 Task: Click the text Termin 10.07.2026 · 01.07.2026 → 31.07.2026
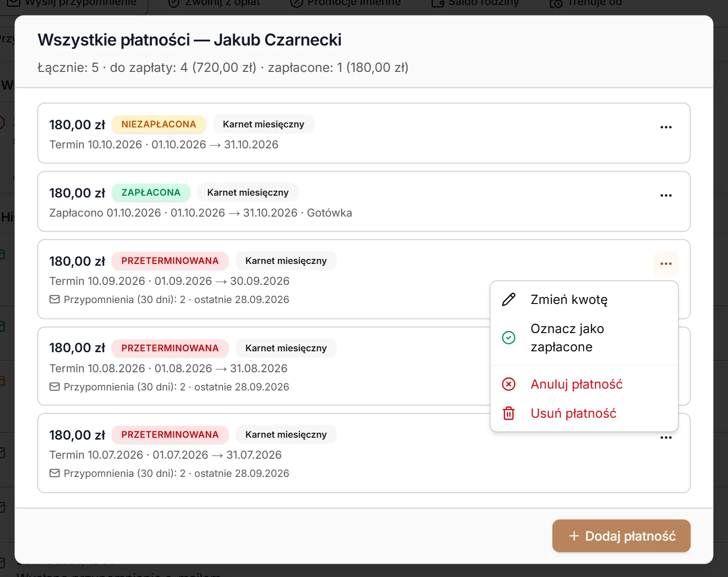point(166,455)
